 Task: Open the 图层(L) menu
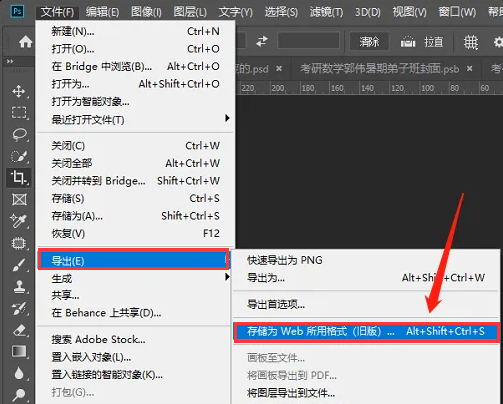190,12
